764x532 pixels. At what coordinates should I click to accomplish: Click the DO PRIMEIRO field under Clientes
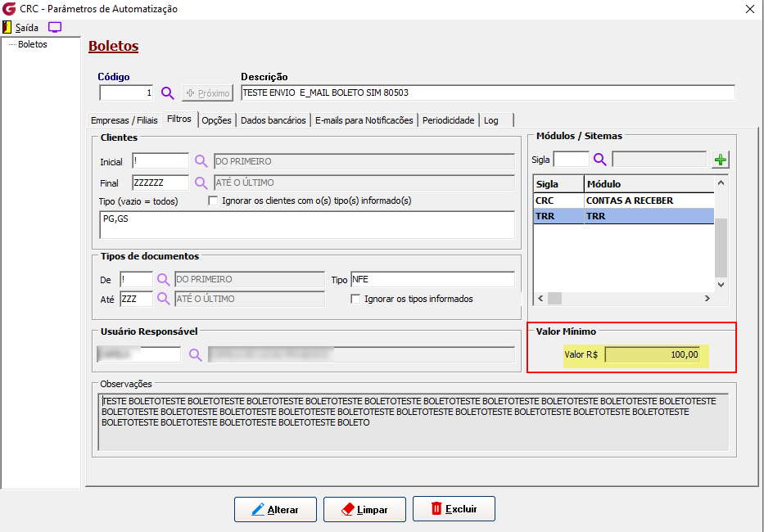(364, 161)
